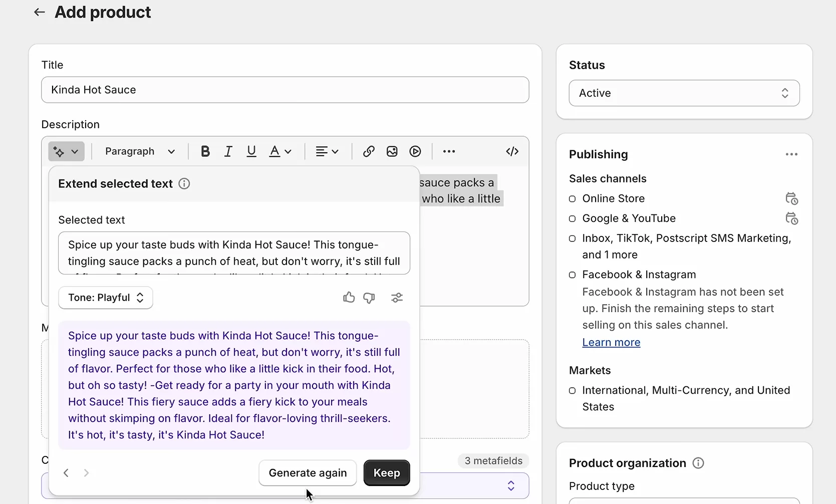Viewport: 836px width, 504px height.
Task: Schedule Google & YouTube publishing calendar icon
Action: tap(791, 218)
